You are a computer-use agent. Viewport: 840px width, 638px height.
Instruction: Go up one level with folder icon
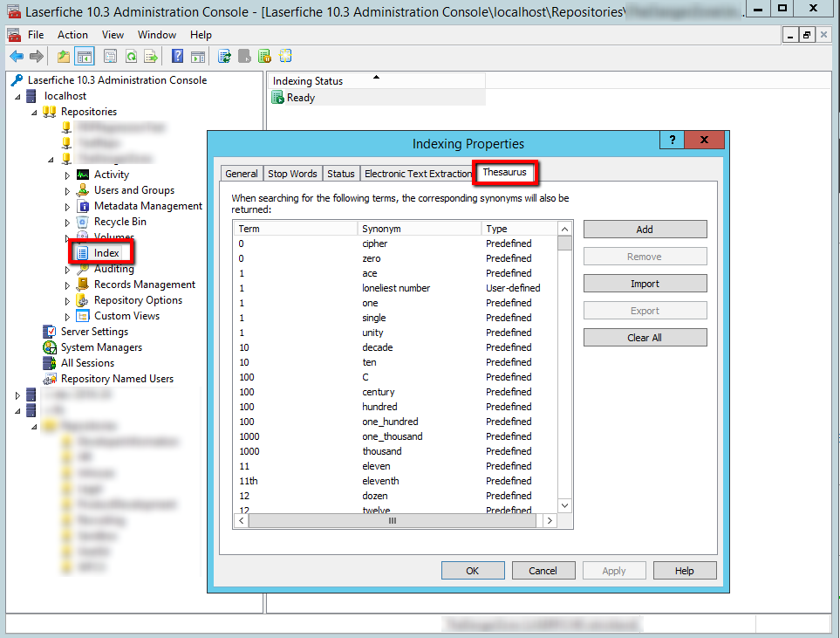64,56
